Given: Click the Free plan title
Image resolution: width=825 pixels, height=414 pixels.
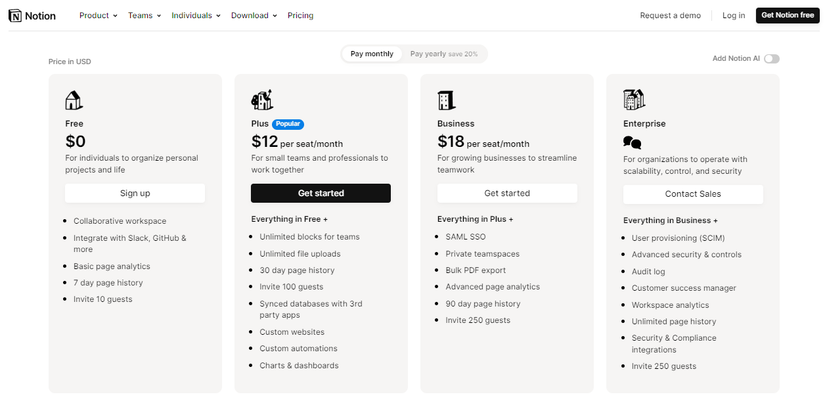Looking at the screenshot, I should (74, 124).
